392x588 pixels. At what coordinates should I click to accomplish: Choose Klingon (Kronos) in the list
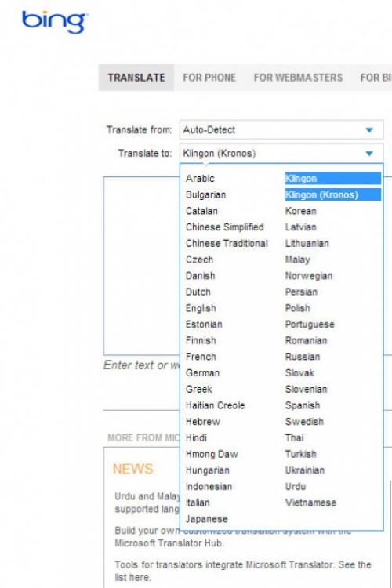coord(332,194)
